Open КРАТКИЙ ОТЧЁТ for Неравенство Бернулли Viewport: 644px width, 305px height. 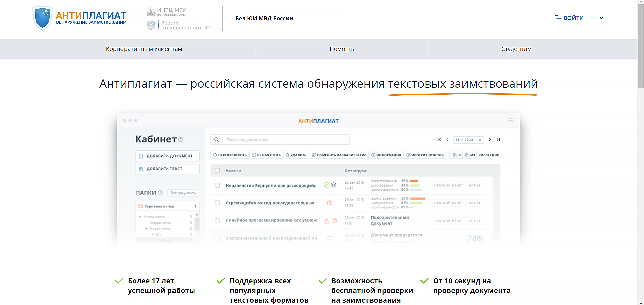point(448,185)
